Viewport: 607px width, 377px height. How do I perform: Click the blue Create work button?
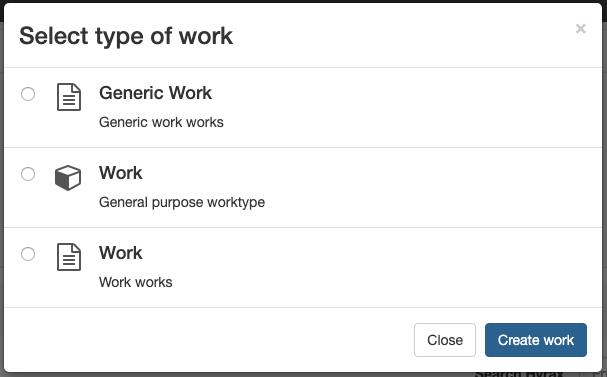point(536,340)
